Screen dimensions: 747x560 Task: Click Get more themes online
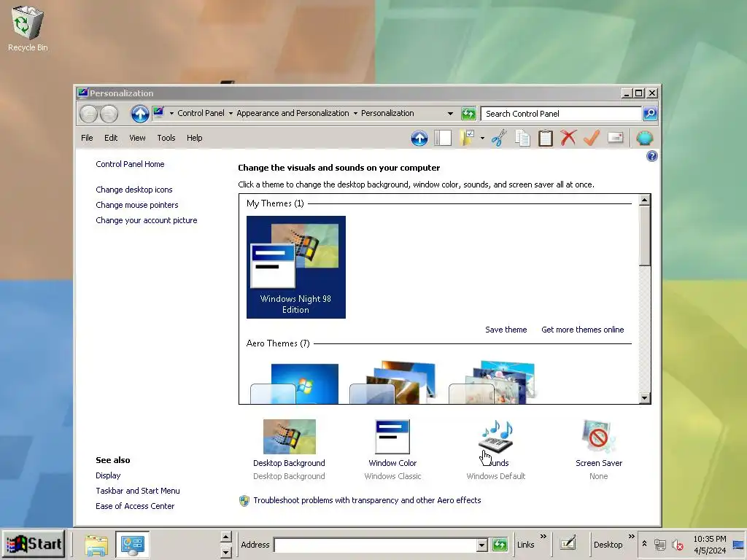583,330
